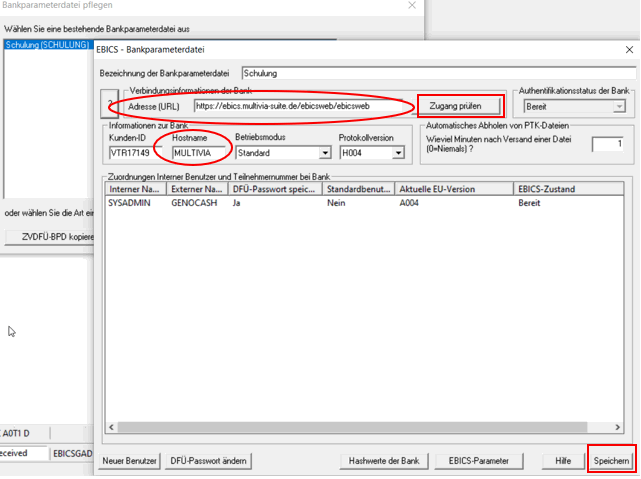
Task: Click the Nein cell in Standardbenutzer column
Action: [x=336, y=203]
